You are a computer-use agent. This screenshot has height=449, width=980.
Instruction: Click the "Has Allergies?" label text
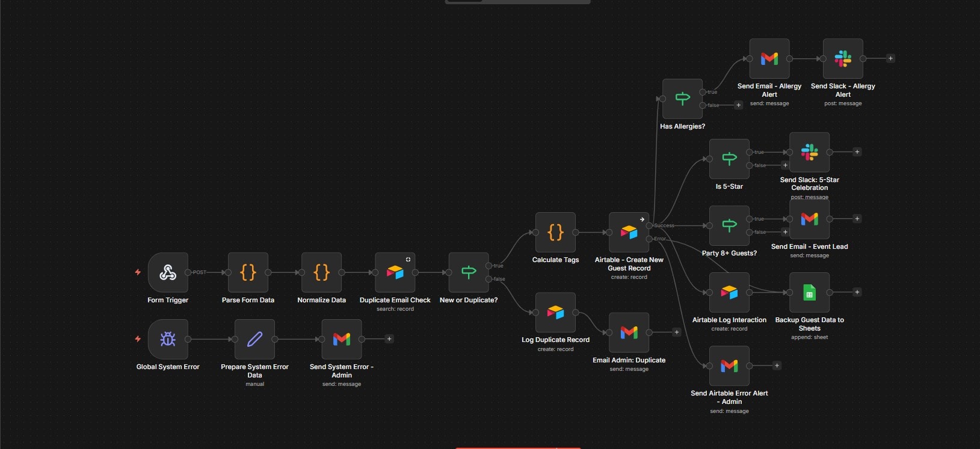(682, 126)
